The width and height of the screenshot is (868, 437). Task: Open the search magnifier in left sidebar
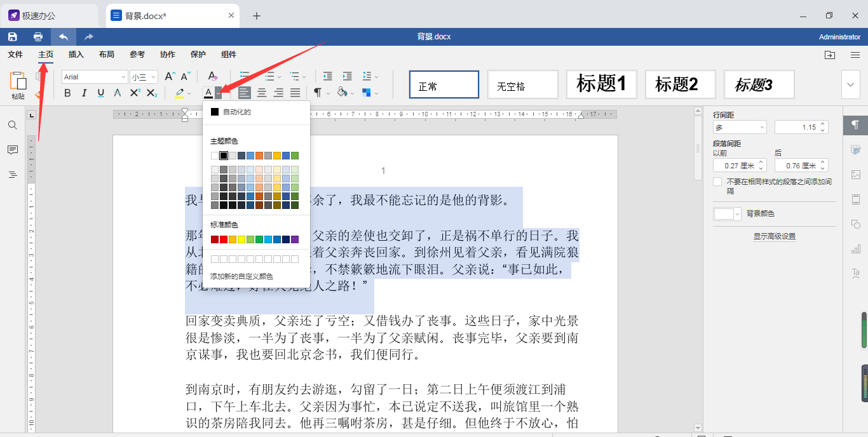coord(13,125)
